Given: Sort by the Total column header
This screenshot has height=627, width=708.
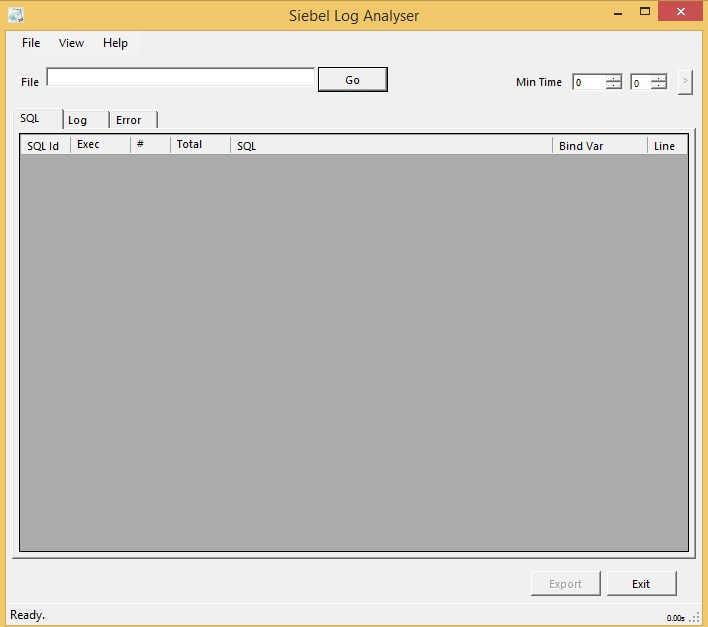Looking at the screenshot, I should pyautogui.click(x=200, y=144).
